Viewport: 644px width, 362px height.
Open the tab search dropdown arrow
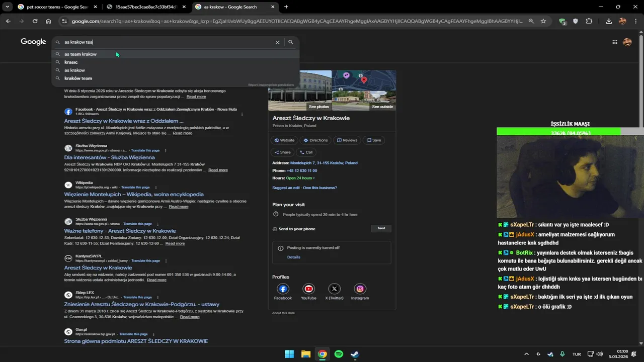click(8, 7)
